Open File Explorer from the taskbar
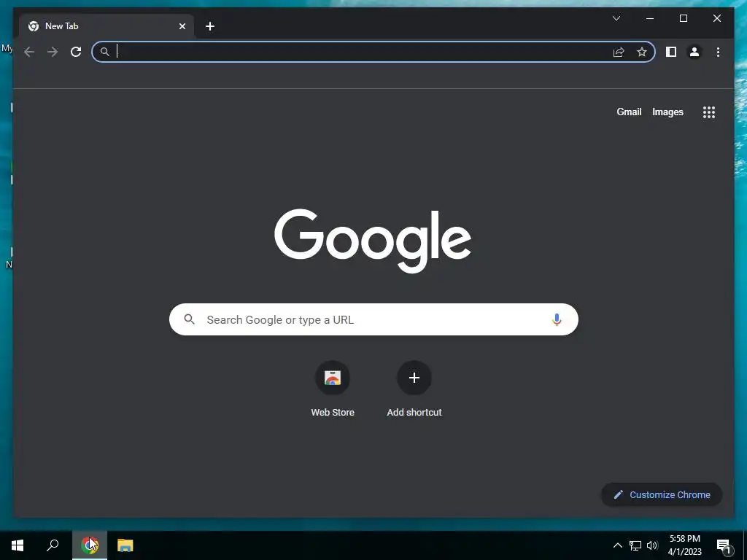Screen dimensions: 747x560 point(125,545)
